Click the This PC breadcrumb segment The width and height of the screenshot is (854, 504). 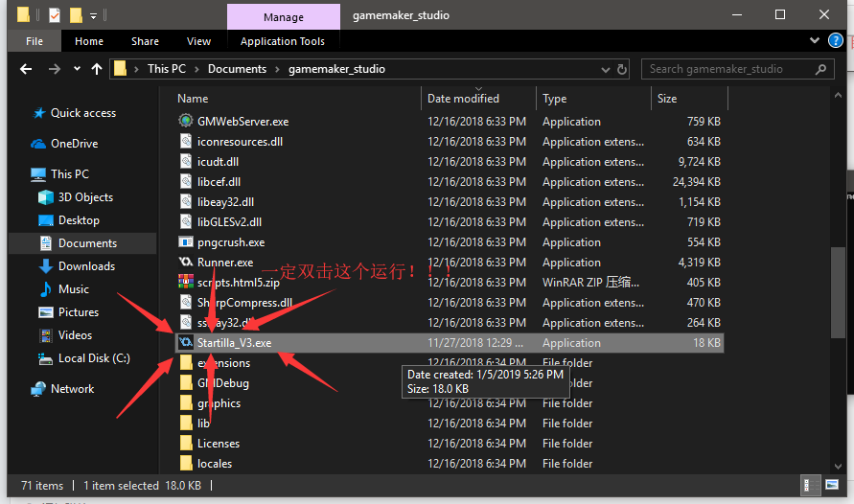point(167,69)
